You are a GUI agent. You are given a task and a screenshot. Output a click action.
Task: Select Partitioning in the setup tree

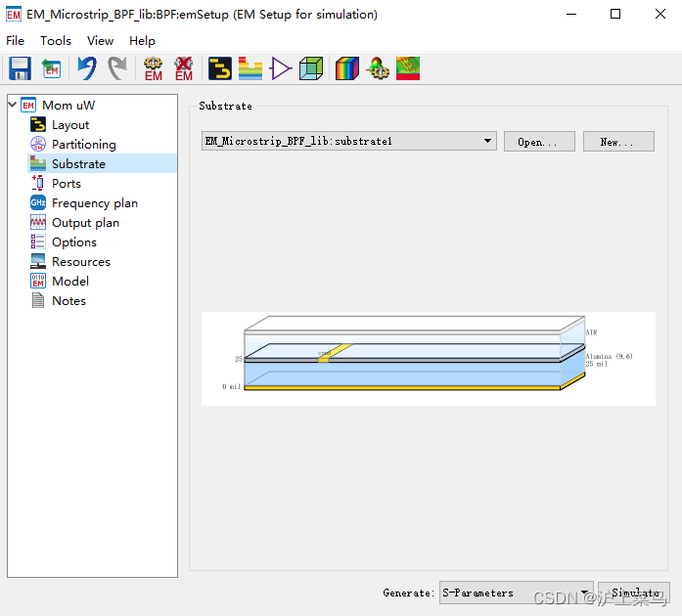tap(84, 145)
